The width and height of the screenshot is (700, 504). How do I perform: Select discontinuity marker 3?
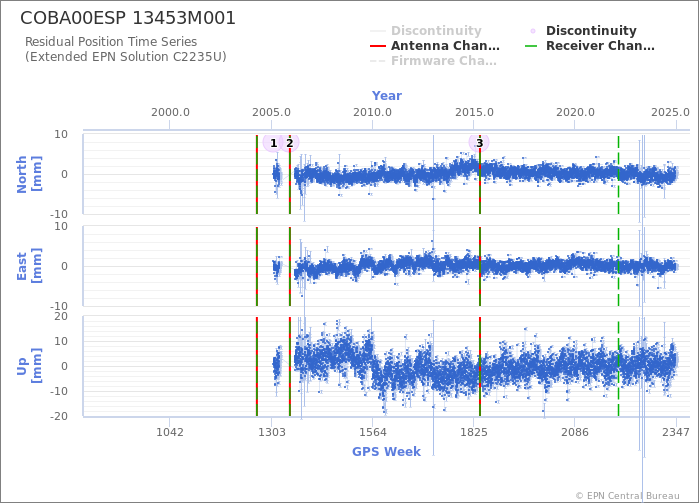[479, 143]
